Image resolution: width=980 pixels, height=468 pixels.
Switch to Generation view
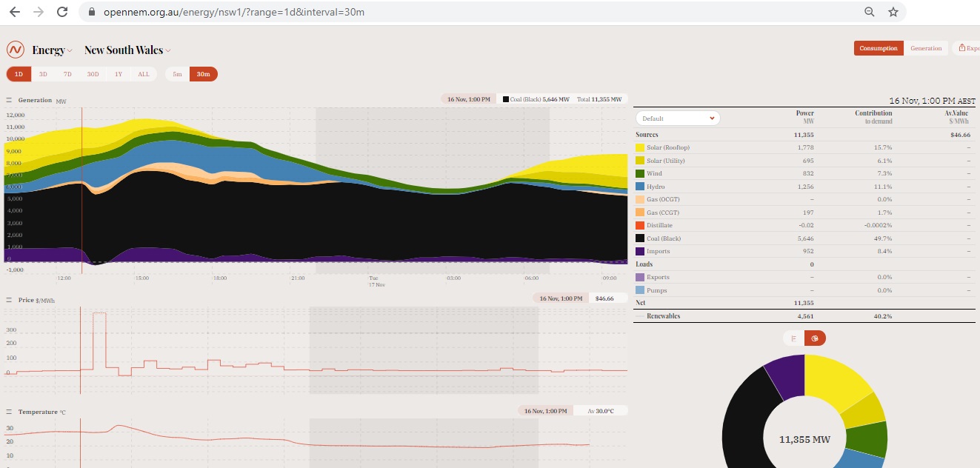click(926, 48)
